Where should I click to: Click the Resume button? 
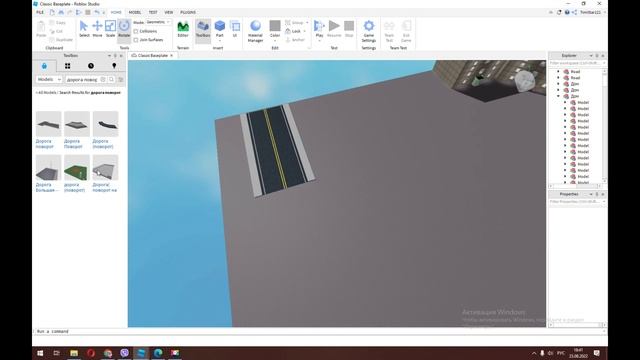tap(334, 29)
